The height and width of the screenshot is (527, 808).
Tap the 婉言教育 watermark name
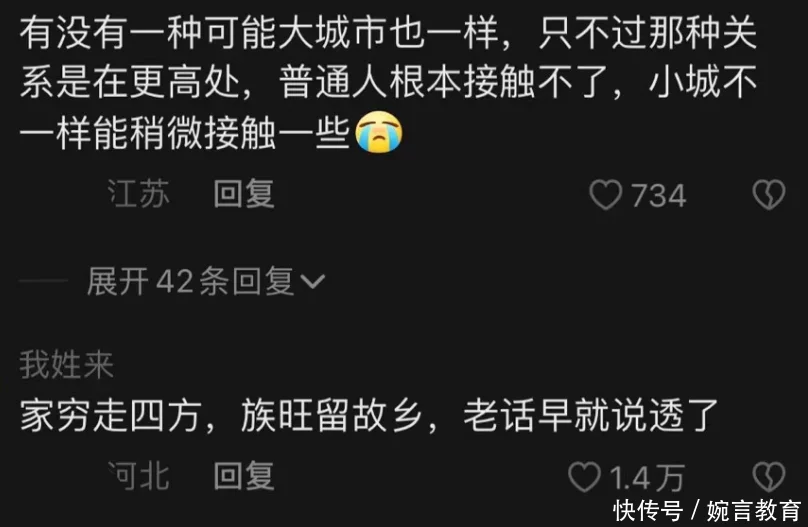(x=754, y=511)
